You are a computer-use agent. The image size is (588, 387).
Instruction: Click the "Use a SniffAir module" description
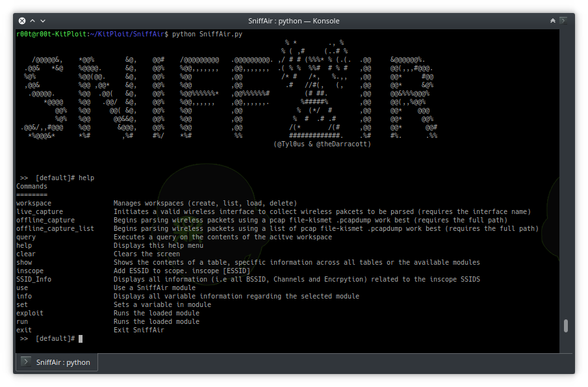[155, 288]
